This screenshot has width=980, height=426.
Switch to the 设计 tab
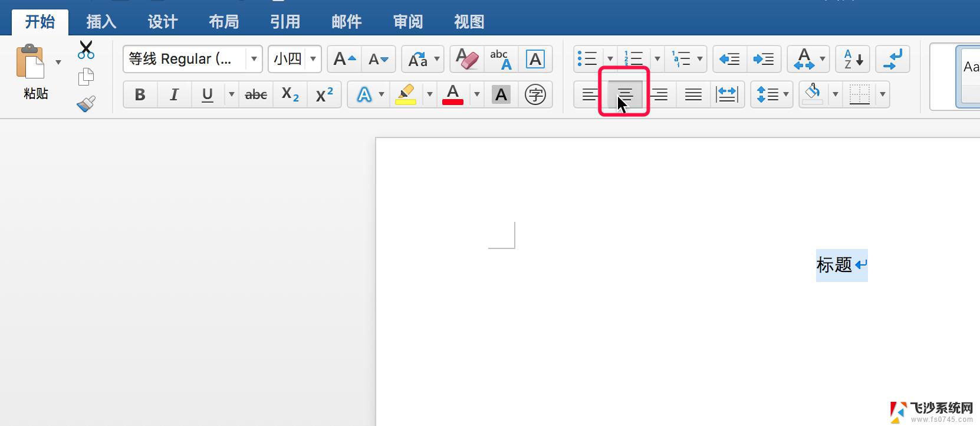[x=162, y=22]
